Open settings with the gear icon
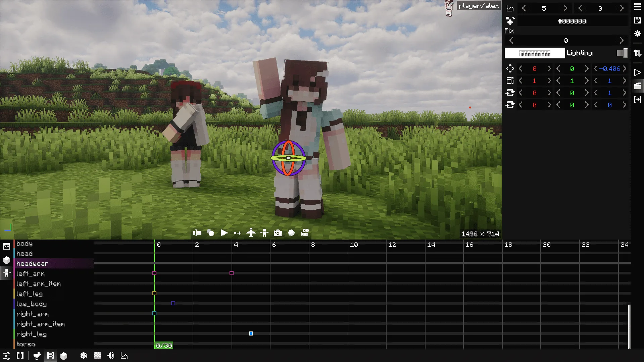644x362 pixels. click(638, 33)
